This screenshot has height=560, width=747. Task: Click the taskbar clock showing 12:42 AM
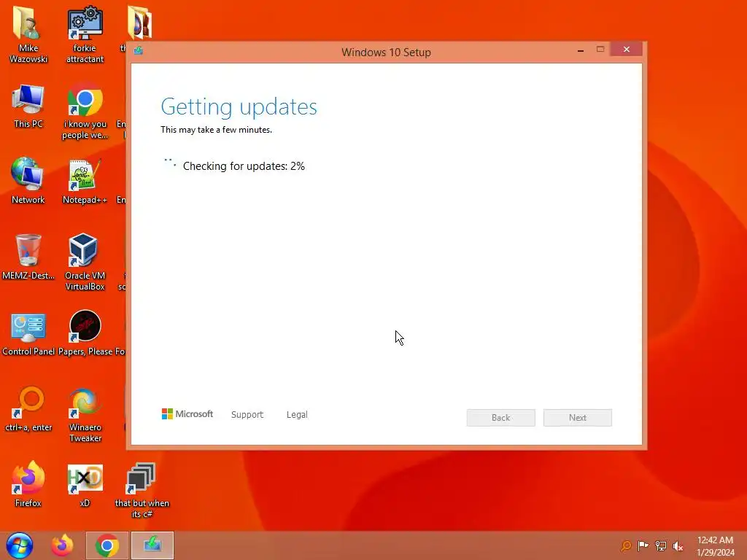(715, 546)
